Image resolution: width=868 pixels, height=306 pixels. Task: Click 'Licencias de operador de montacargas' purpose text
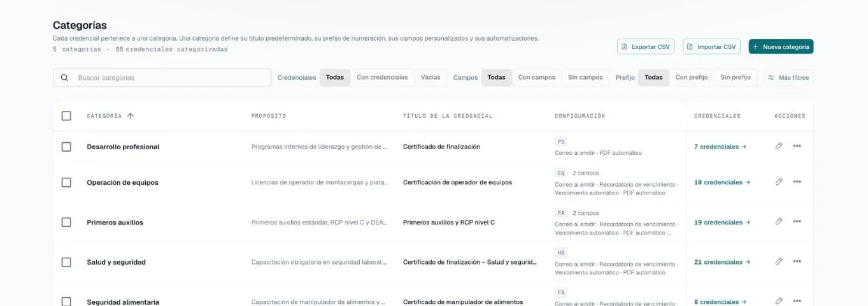tap(320, 182)
